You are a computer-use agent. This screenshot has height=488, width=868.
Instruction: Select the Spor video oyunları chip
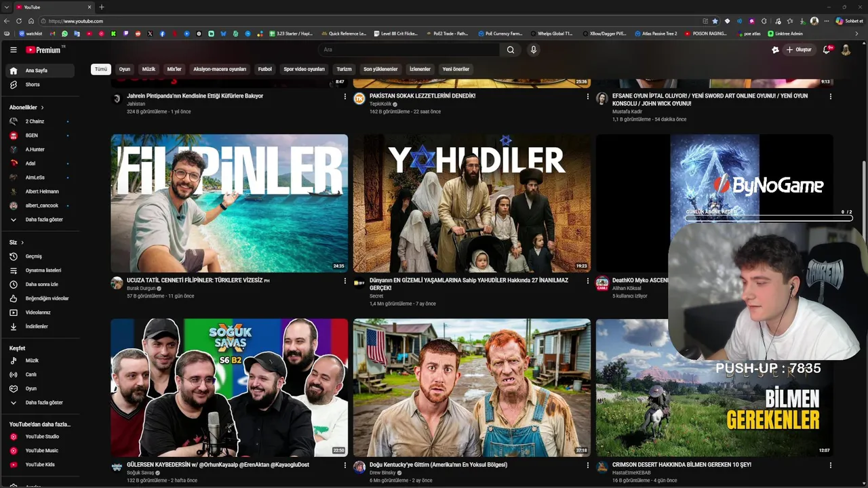pos(304,69)
